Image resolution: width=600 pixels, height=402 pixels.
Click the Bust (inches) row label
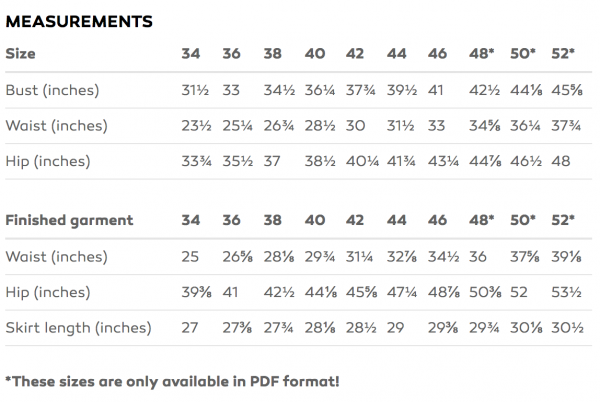(x=53, y=90)
